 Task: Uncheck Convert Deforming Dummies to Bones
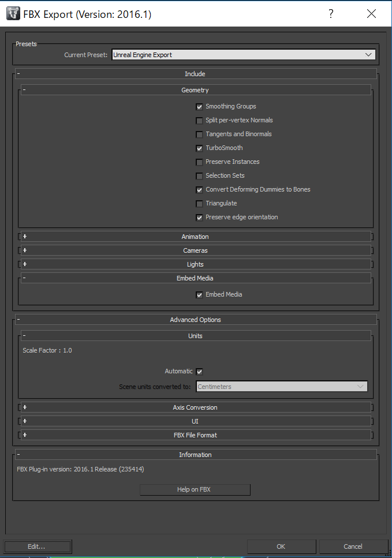(x=199, y=190)
